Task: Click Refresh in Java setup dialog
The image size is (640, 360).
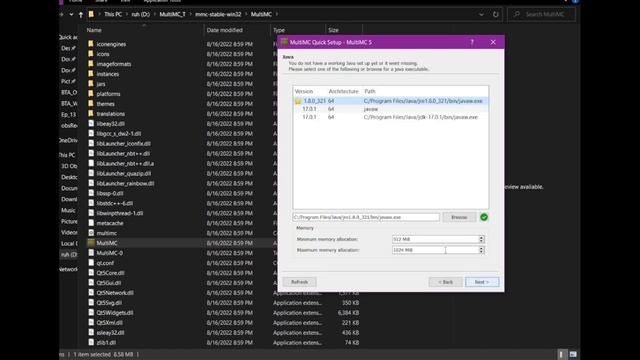Action: pos(300,282)
